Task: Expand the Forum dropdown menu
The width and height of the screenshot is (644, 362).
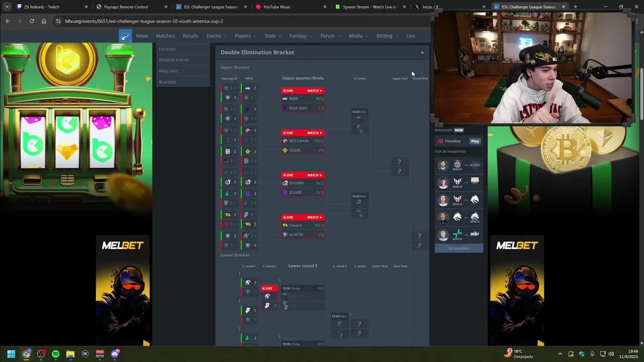Action: 330,36
